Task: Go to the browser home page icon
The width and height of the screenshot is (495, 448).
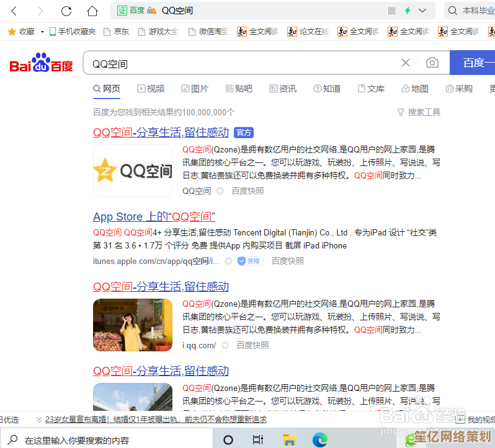Action: click(x=92, y=11)
